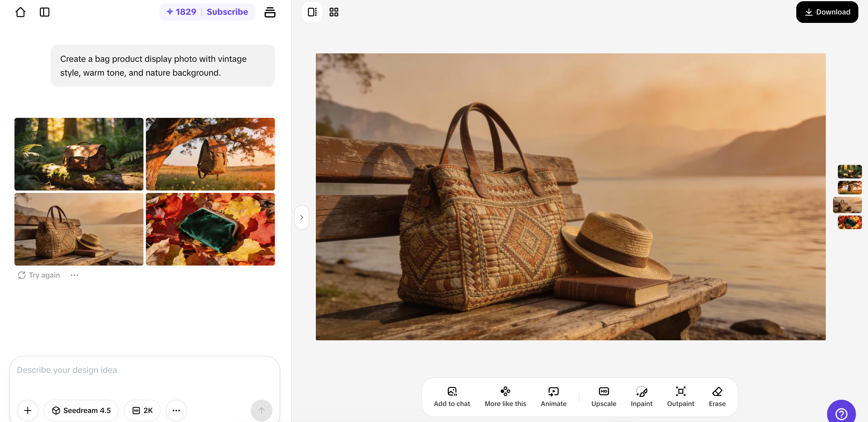Go to the home page icon
The height and width of the screenshot is (422, 868).
[x=20, y=12]
